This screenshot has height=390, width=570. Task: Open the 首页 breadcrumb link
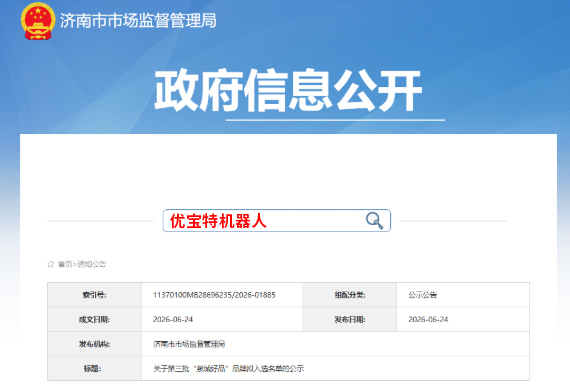click(x=65, y=264)
